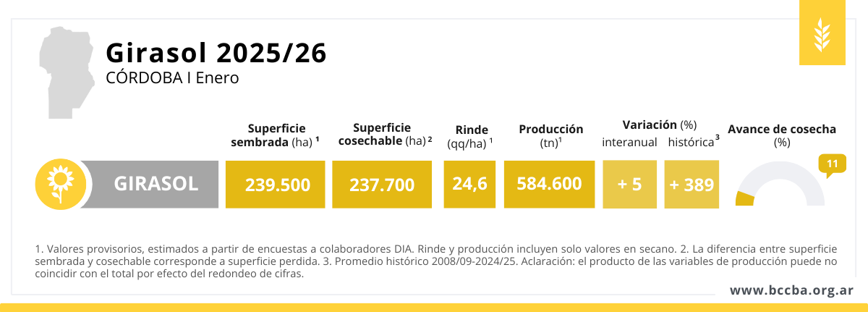Click the 584.600 production value box
868x312 pixels.
pyautogui.click(x=549, y=184)
